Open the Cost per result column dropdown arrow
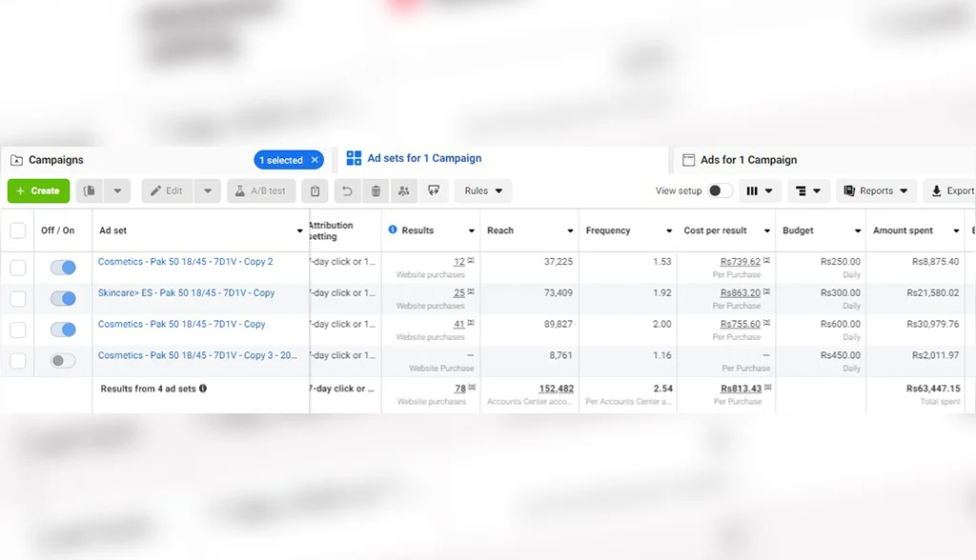The image size is (976, 560). (766, 230)
